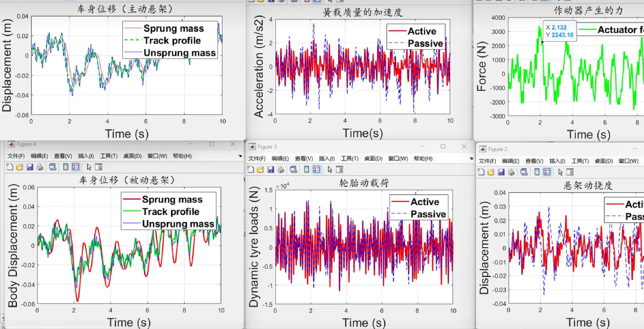Click Save icon in Figure 4 toolbar
Viewport: 644px width, 329px height.
pyautogui.click(x=30, y=167)
